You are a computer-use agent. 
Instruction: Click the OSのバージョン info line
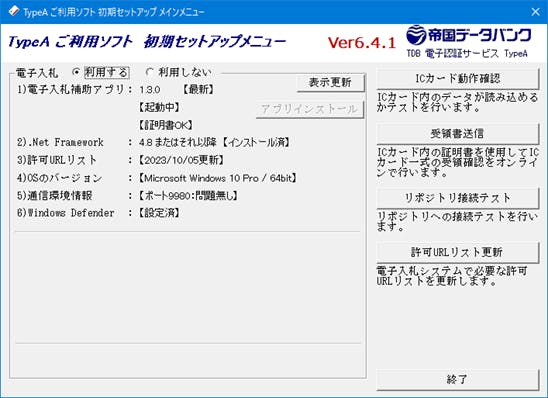click(157, 178)
